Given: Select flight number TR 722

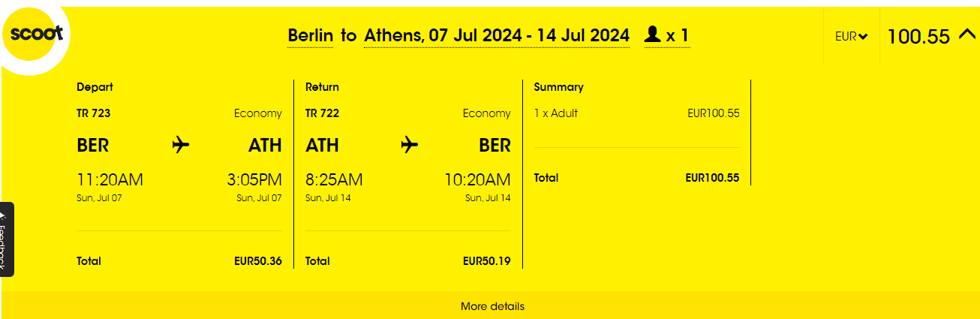Looking at the screenshot, I should pos(322,113).
